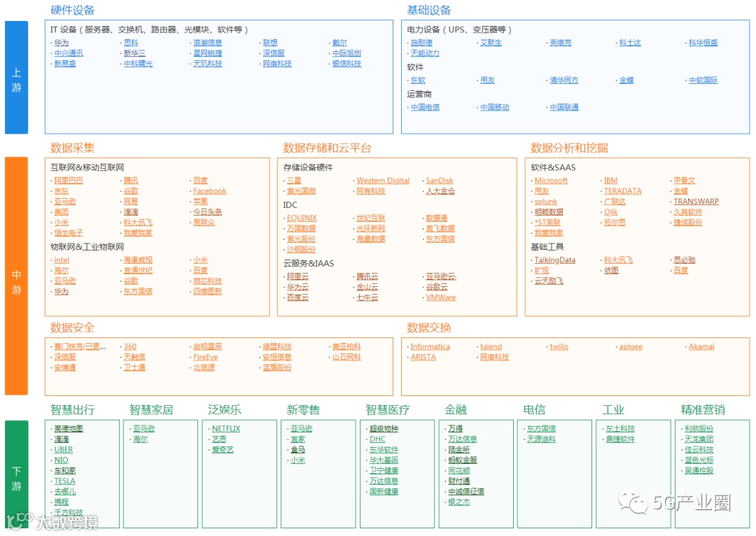Click the 艾默生 link
This screenshot has height=536, width=756.
pyautogui.click(x=491, y=43)
